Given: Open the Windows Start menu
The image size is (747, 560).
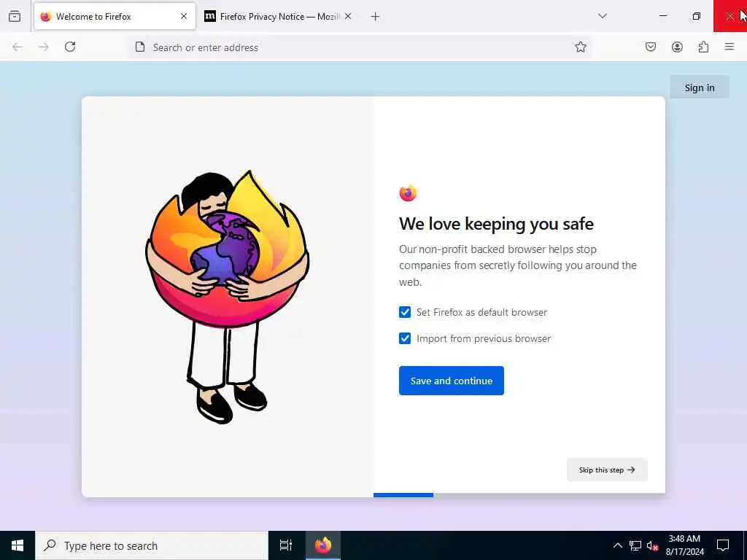Looking at the screenshot, I should pyautogui.click(x=18, y=545).
